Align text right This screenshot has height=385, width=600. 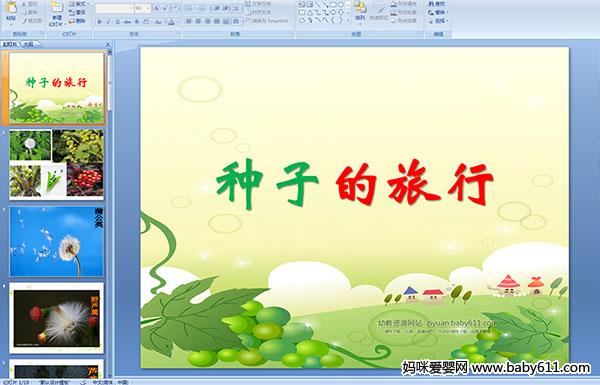(207, 21)
